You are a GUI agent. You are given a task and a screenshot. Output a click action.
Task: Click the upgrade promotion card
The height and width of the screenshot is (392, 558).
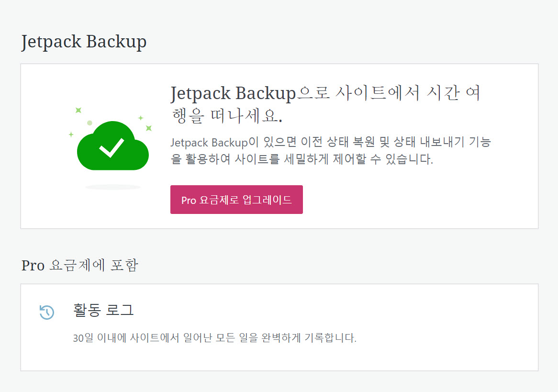[x=279, y=146]
